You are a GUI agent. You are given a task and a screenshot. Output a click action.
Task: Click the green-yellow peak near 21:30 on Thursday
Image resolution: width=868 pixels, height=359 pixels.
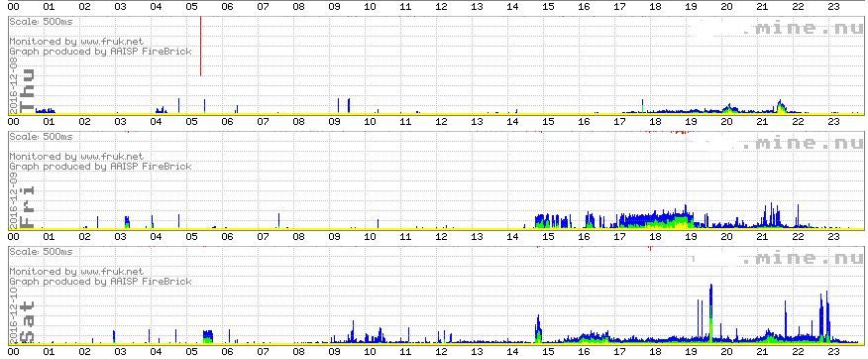(780, 107)
